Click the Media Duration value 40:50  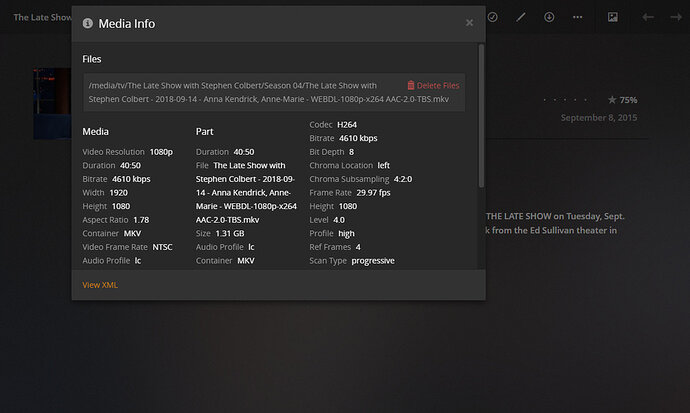130,165
